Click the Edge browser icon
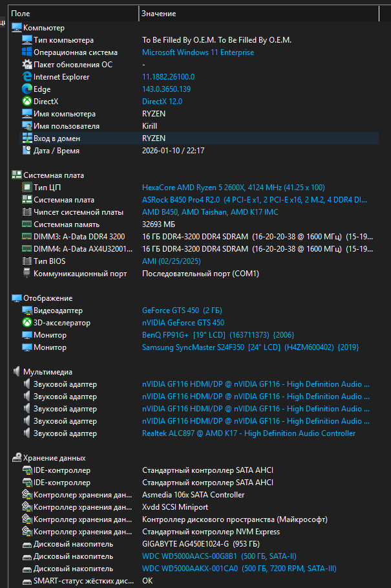This screenshot has width=391, height=588. pos(27,89)
